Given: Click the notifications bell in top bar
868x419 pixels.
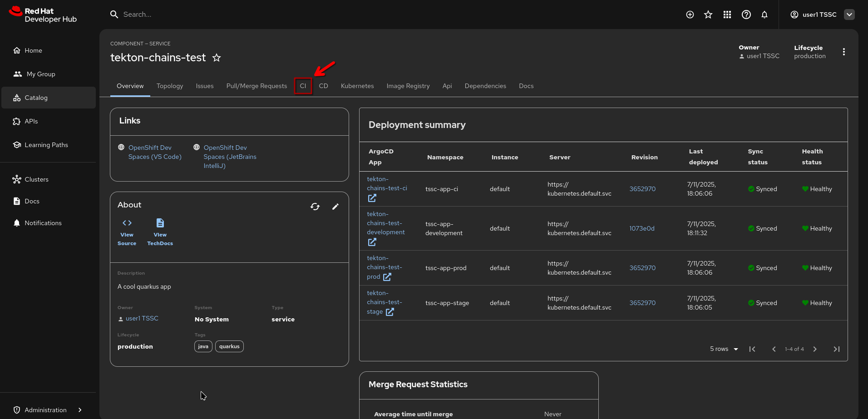Looking at the screenshot, I should 764,15.
